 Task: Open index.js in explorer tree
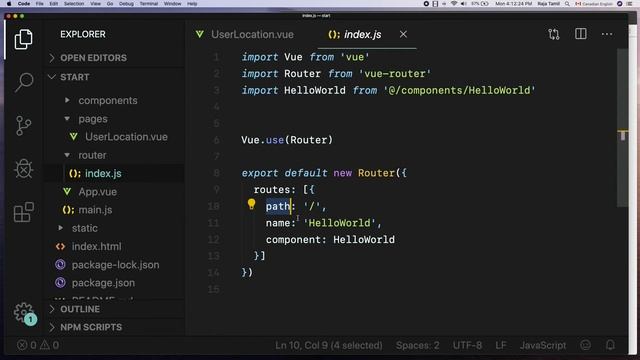coord(103,173)
